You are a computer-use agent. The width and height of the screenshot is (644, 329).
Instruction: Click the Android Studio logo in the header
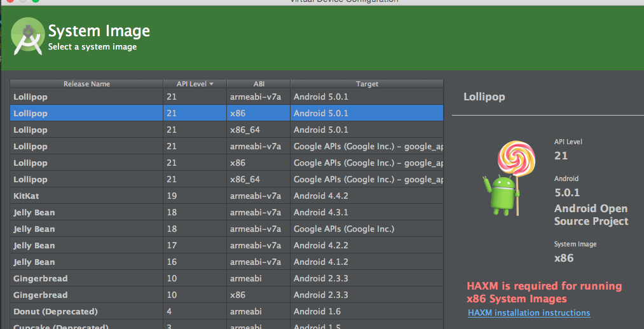tap(28, 36)
